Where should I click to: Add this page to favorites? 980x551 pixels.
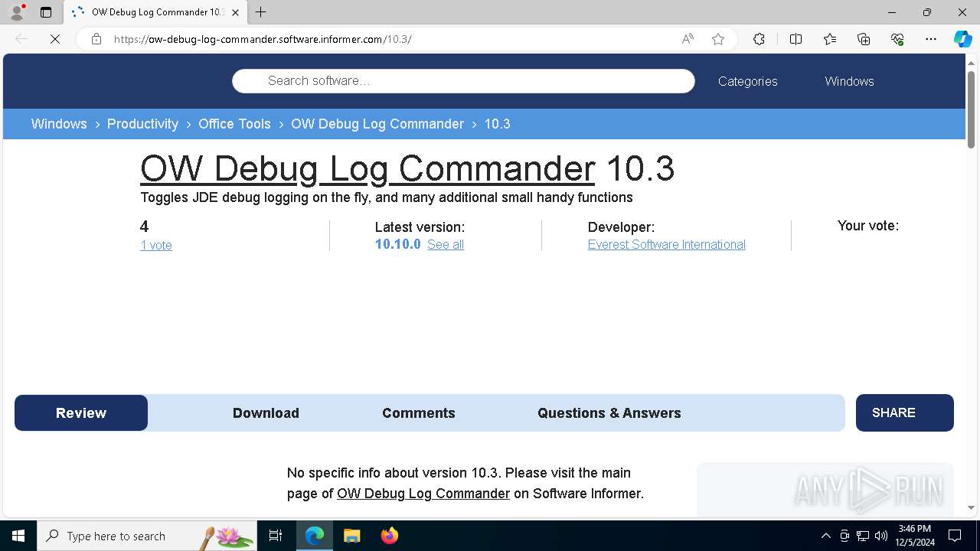coord(718,39)
